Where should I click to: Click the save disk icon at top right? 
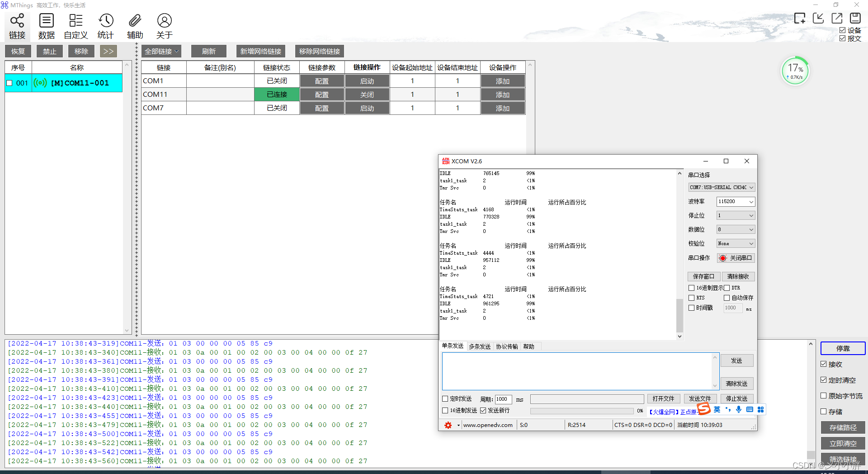[x=855, y=18]
